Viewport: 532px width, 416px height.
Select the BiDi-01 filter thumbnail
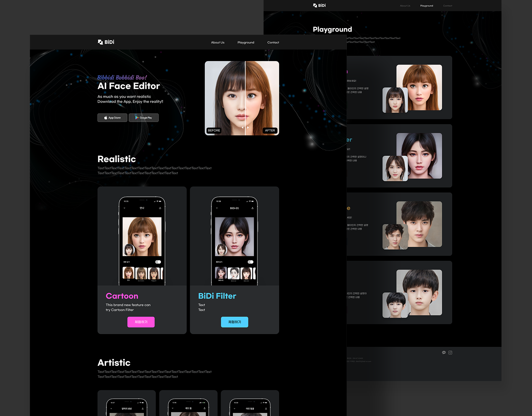(221, 273)
